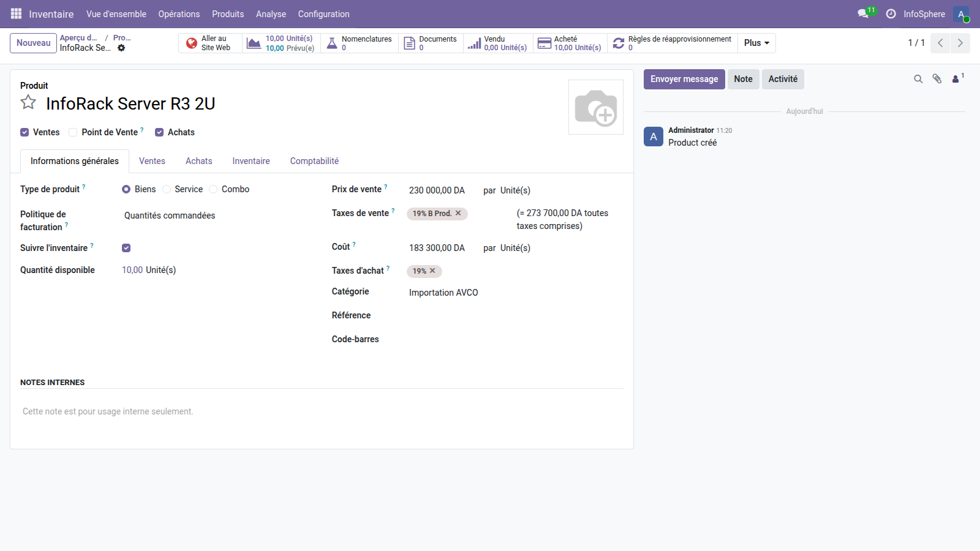Click the Envoyer message button
This screenshot has height=551, width=980.
point(684,79)
